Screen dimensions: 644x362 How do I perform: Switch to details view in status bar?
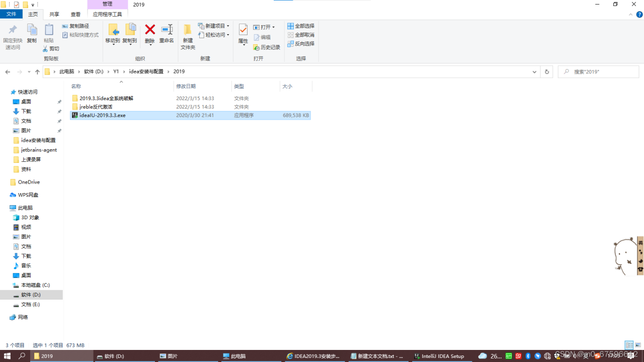629,345
